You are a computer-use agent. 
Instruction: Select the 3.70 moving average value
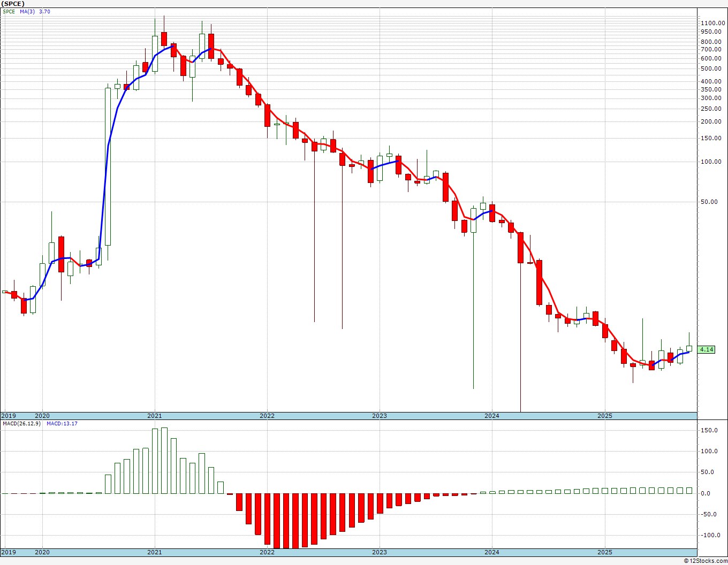44,11
